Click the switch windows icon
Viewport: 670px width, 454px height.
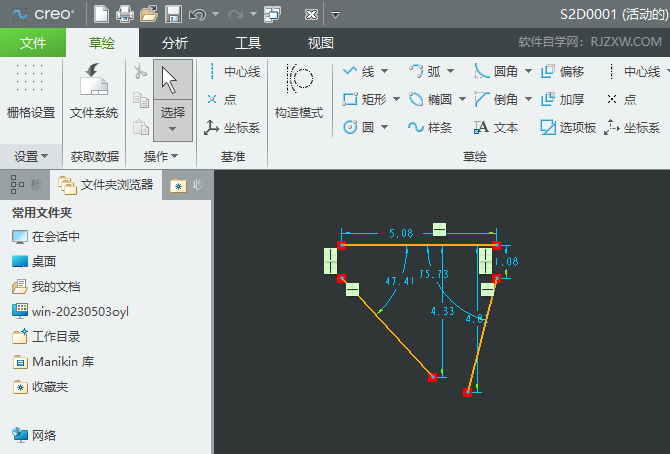[x=273, y=15]
